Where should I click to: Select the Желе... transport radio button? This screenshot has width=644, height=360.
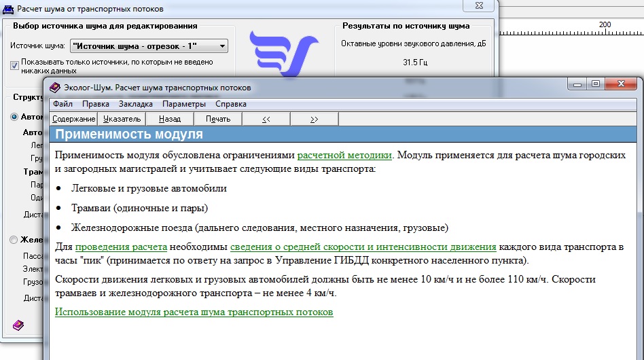14,239
